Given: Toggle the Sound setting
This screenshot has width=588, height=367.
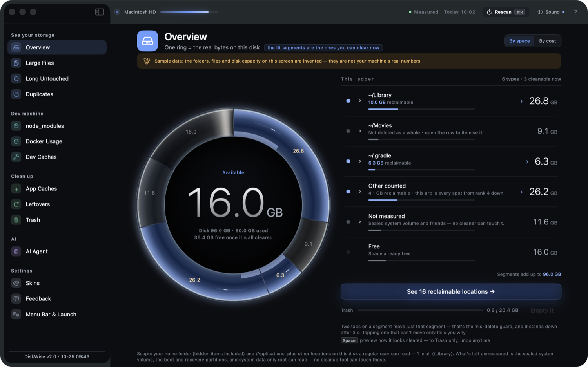Looking at the screenshot, I should pos(550,12).
